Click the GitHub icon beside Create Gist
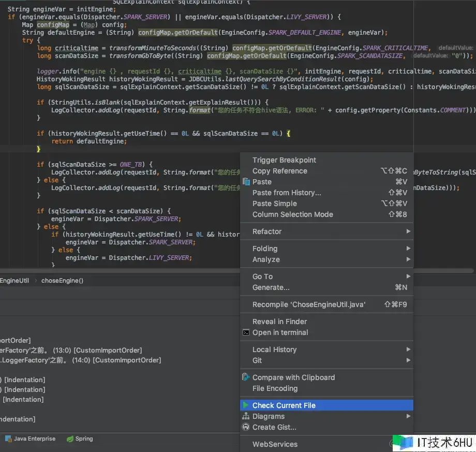 246,427
